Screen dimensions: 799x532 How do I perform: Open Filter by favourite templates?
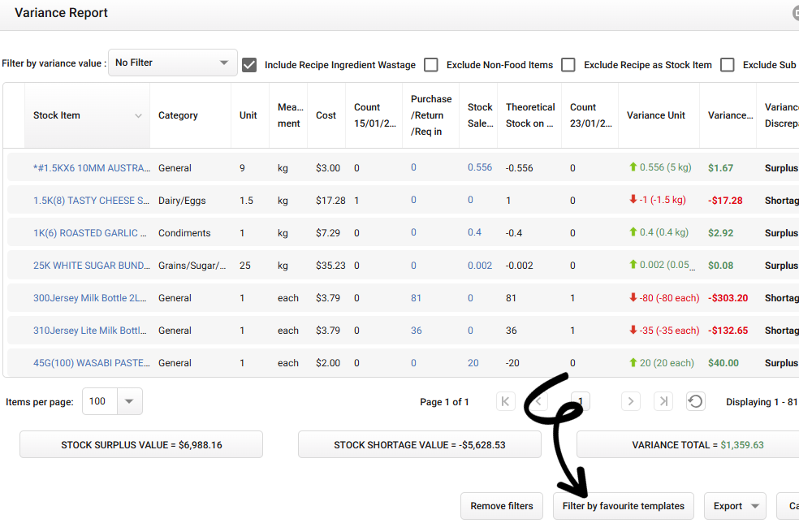[623, 505]
